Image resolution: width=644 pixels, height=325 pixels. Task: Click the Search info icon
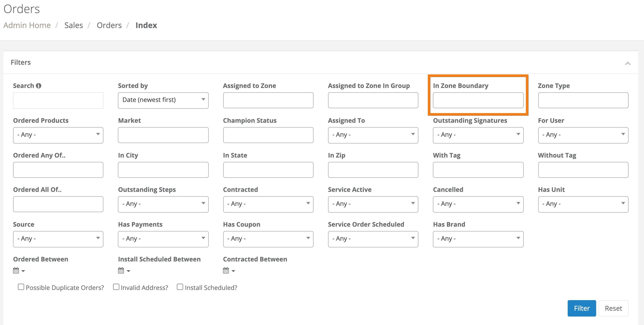point(38,86)
